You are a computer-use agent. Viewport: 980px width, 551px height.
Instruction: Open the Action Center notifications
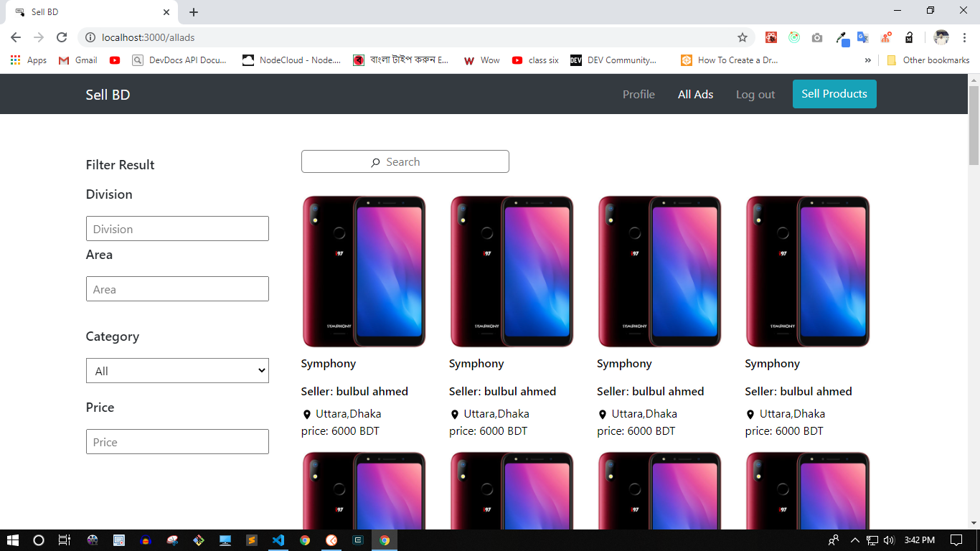[956, 540]
